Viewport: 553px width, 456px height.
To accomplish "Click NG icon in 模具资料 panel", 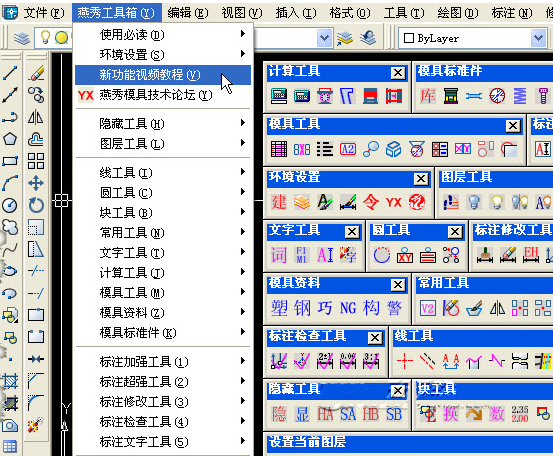I will tap(348, 308).
